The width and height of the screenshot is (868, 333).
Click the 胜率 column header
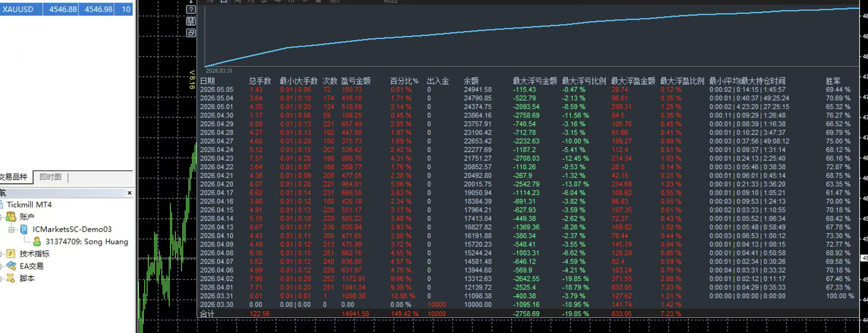pyautogui.click(x=833, y=81)
